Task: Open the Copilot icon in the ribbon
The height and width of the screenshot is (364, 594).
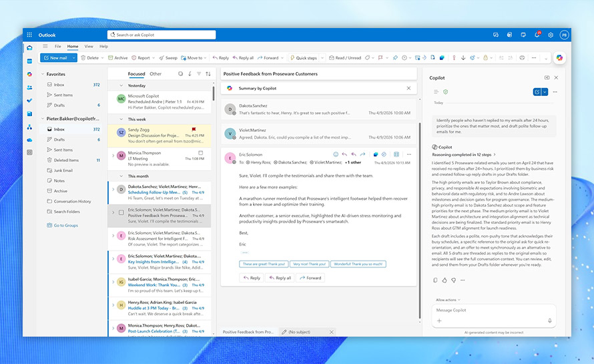Action: tap(559, 58)
